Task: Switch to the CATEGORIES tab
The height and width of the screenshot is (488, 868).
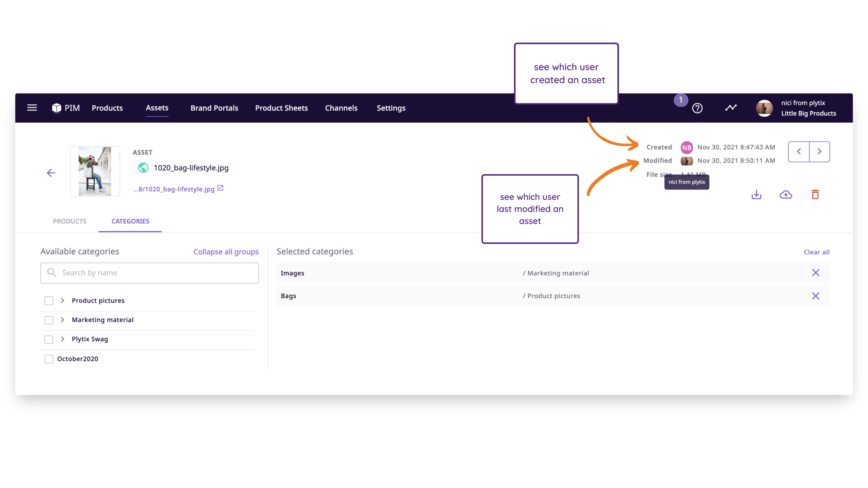Action: click(x=130, y=221)
